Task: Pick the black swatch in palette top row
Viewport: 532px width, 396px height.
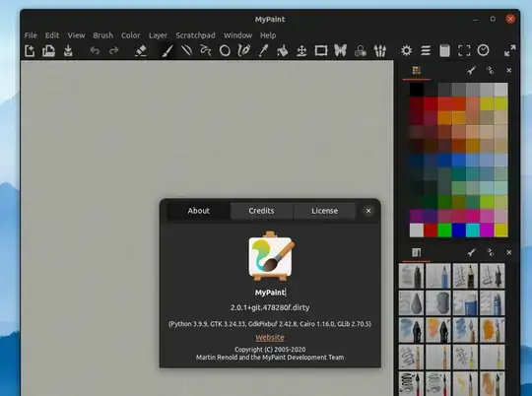Action: coord(417,90)
